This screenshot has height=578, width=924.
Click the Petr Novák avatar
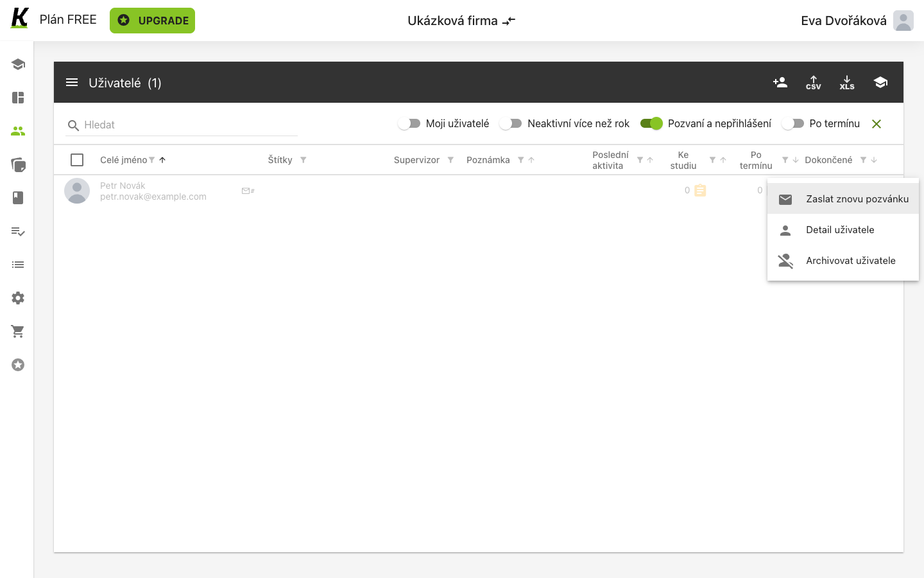77,191
